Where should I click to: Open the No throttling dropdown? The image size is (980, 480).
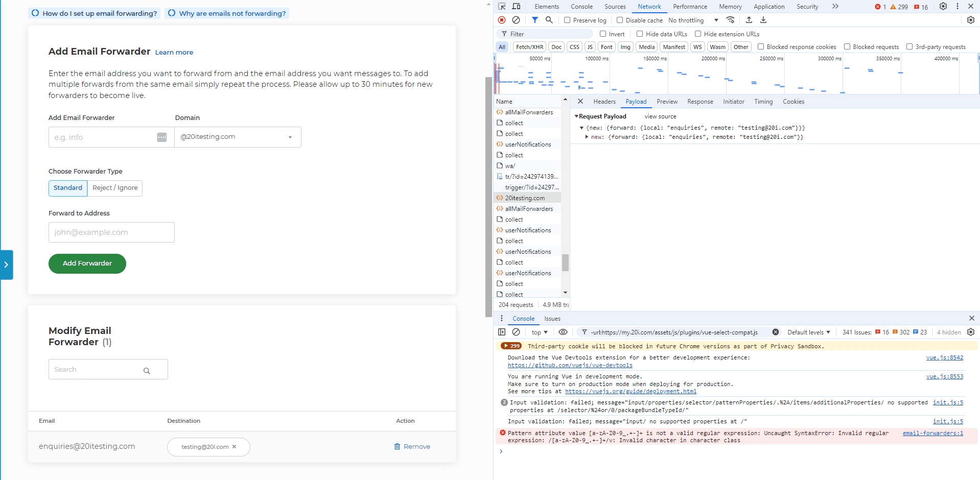693,20
